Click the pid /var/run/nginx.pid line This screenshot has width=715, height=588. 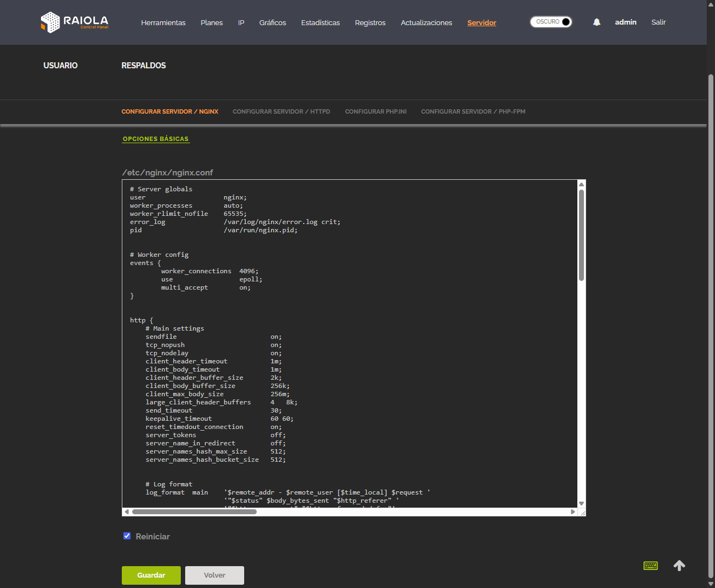click(x=214, y=230)
